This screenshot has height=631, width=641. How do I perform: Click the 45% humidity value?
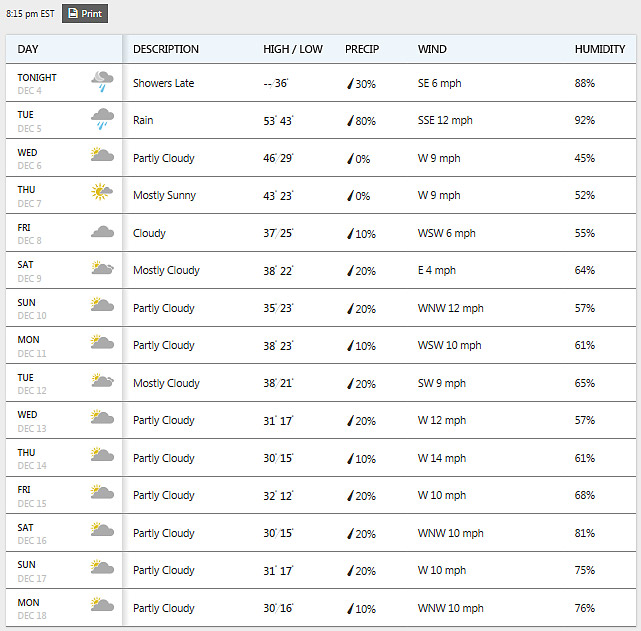tap(585, 158)
